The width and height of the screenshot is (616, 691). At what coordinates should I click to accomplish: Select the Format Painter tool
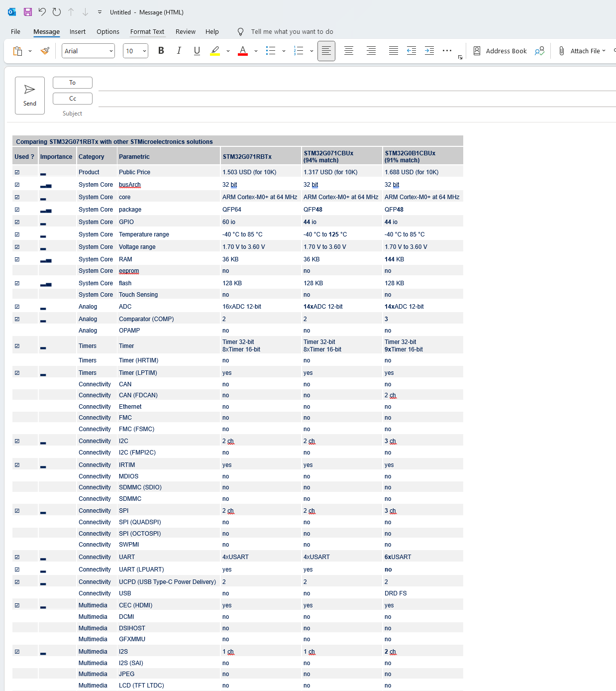click(45, 50)
